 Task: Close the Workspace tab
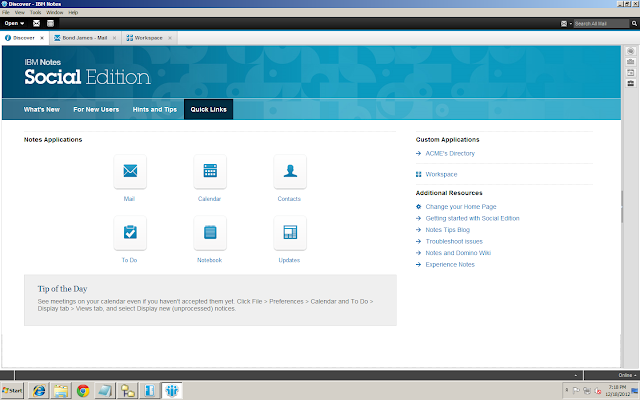pyautogui.click(x=170, y=38)
